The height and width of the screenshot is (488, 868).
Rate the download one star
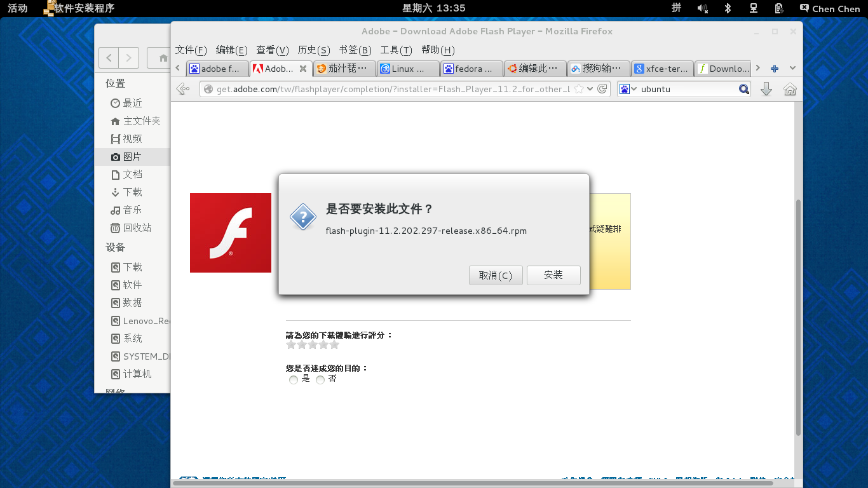tap(291, 344)
